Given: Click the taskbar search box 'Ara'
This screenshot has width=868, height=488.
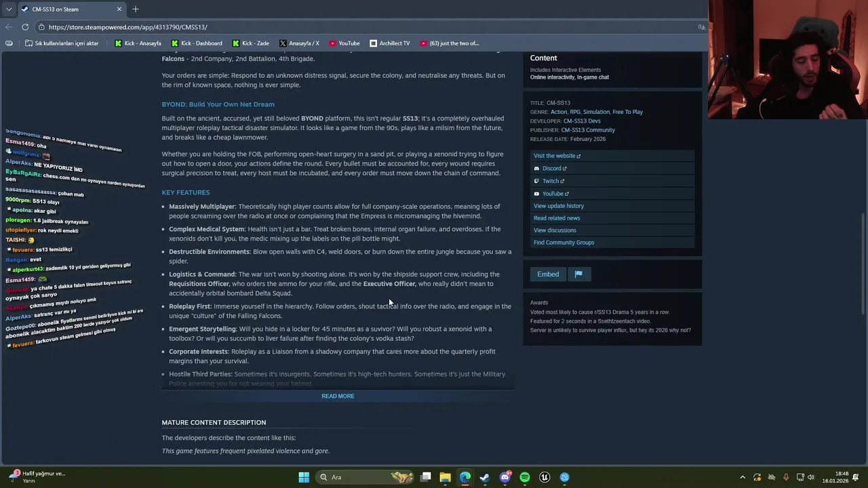Looking at the screenshot, I should tap(366, 477).
